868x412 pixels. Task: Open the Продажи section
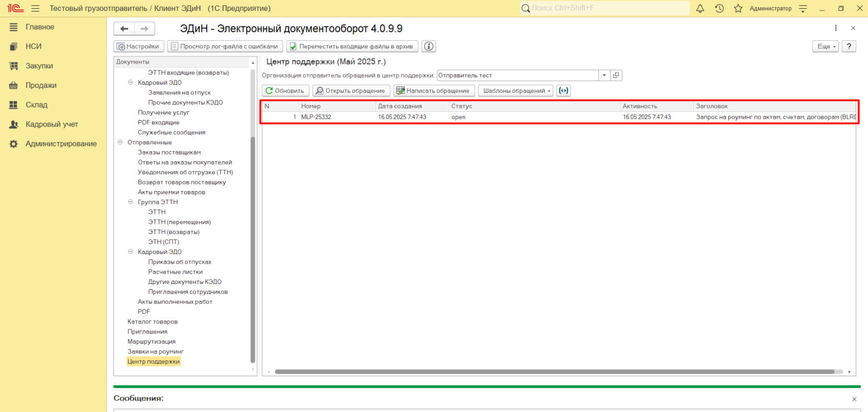[41, 85]
